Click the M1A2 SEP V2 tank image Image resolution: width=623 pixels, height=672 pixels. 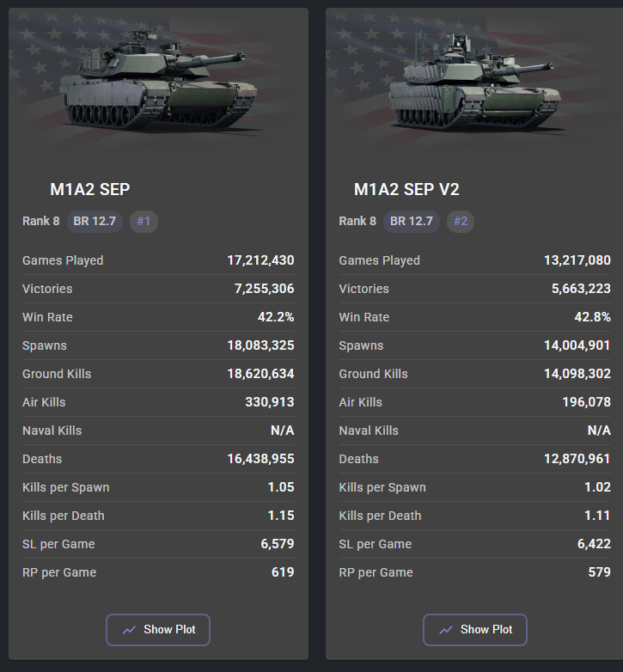click(x=474, y=89)
